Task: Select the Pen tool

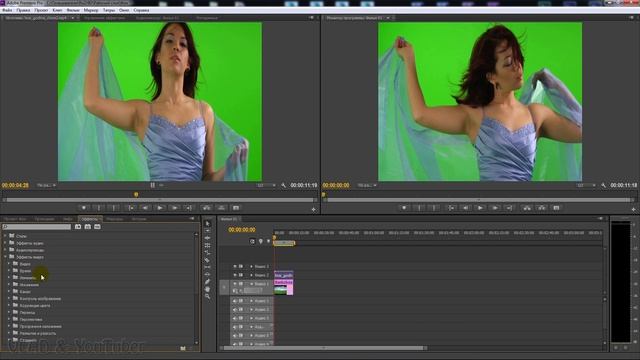Action: pyautogui.click(x=207, y=282)
